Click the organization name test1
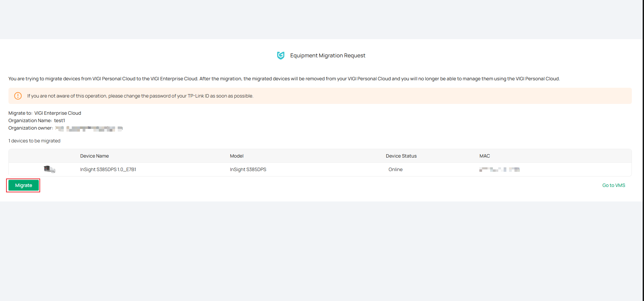 (x=59, y=120)
